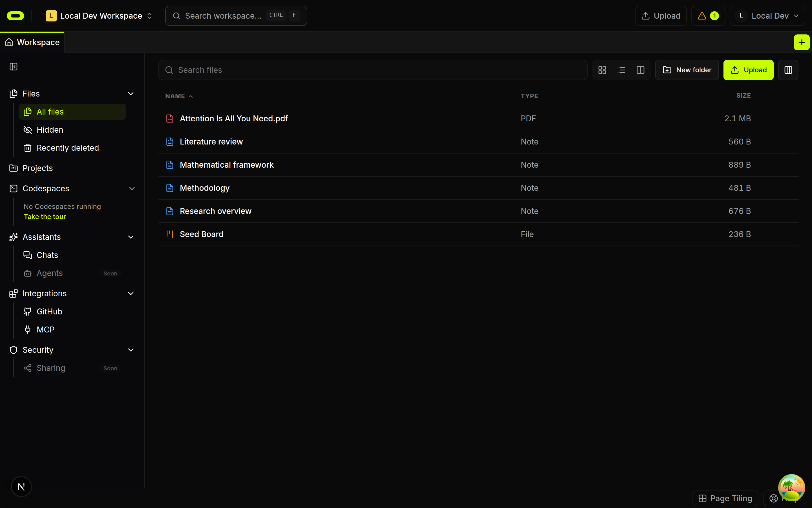Click Upload in the top bar
The width and height of the screenshot is (812, 508).
(x=661, y=16)
